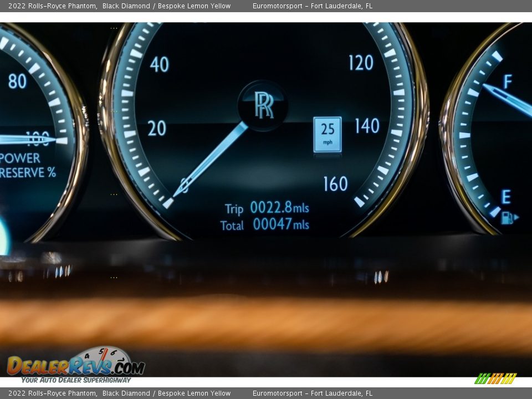Click the arrow beside the fuel pump symbol
Viewport: 532px width, 399px height.
[x=516, y=217]
